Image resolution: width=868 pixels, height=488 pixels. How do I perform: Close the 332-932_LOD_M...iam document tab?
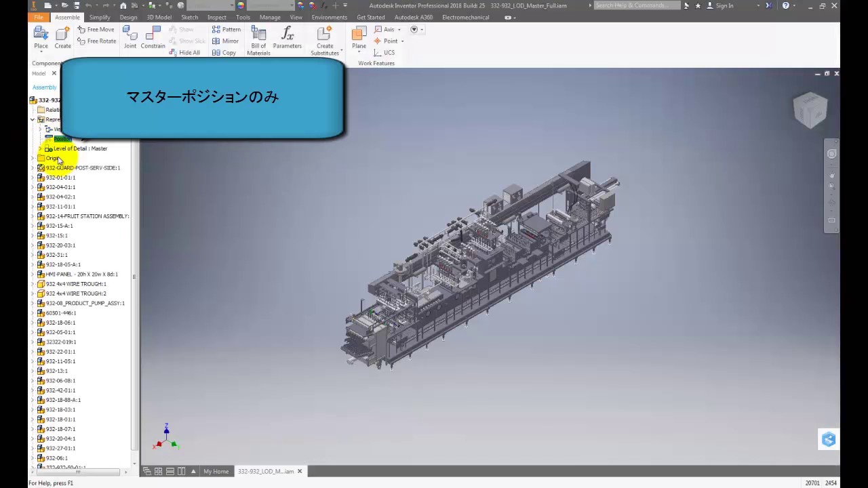click(300, 471)
